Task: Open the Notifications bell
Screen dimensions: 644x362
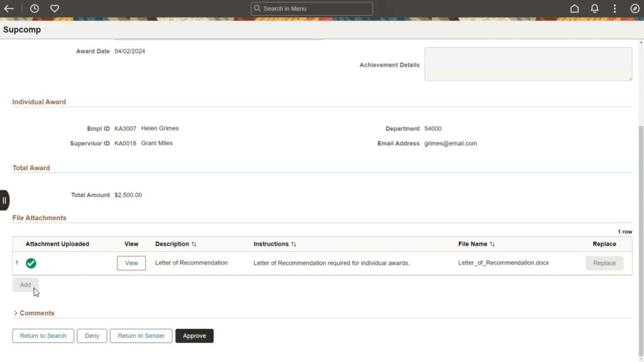Action: click(594, 8)
